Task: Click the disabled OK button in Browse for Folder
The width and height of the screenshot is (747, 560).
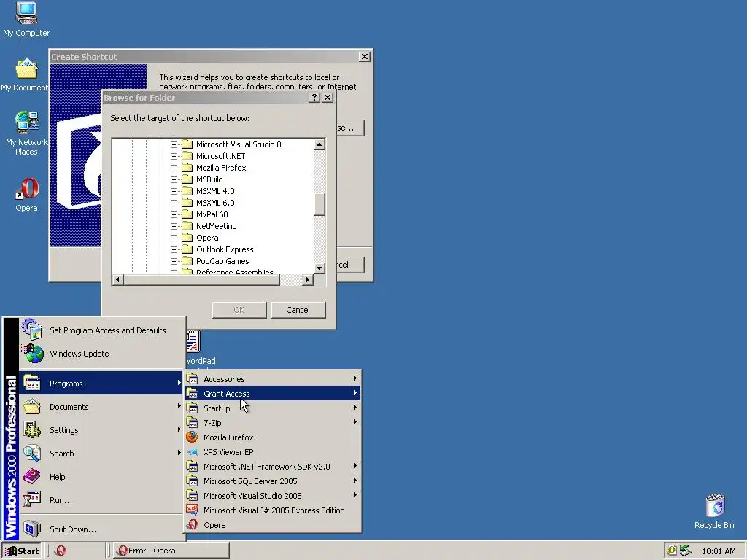Action: pyautogui.click(x=239, y=309)
